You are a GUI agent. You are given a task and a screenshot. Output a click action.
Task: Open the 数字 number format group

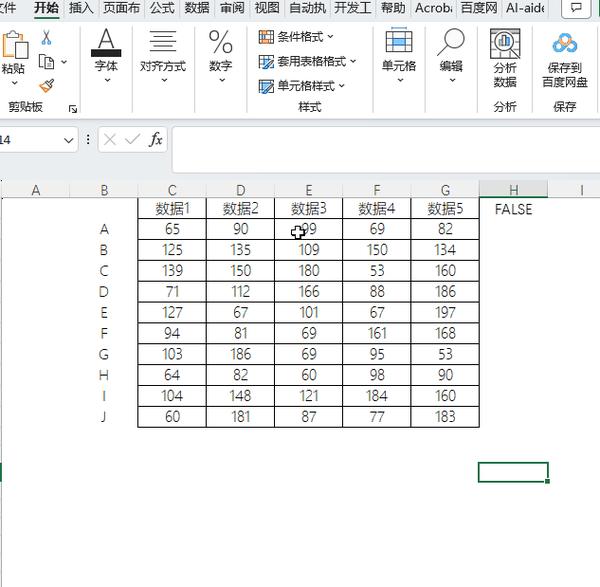(221, 55)
